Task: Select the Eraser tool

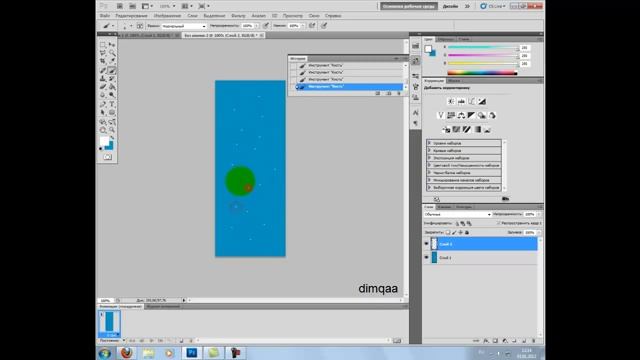Action: (103, 87)
